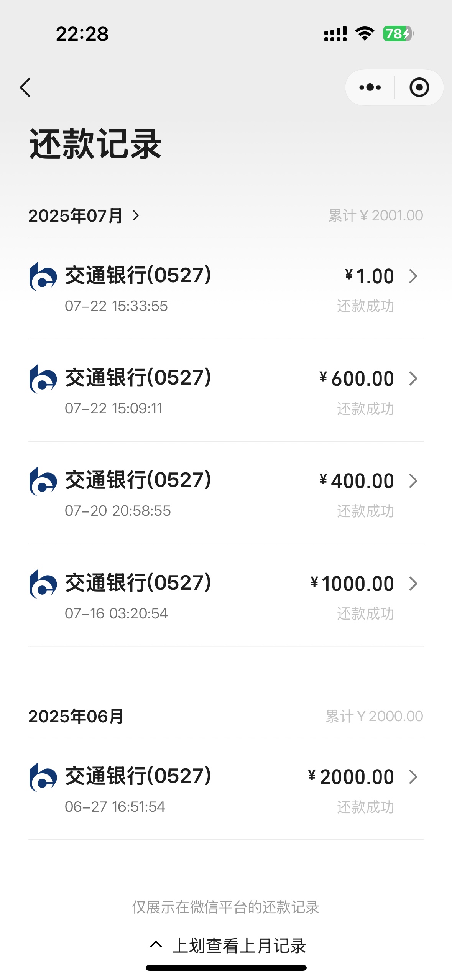Open the three-dots more menu

pos(370,87)
